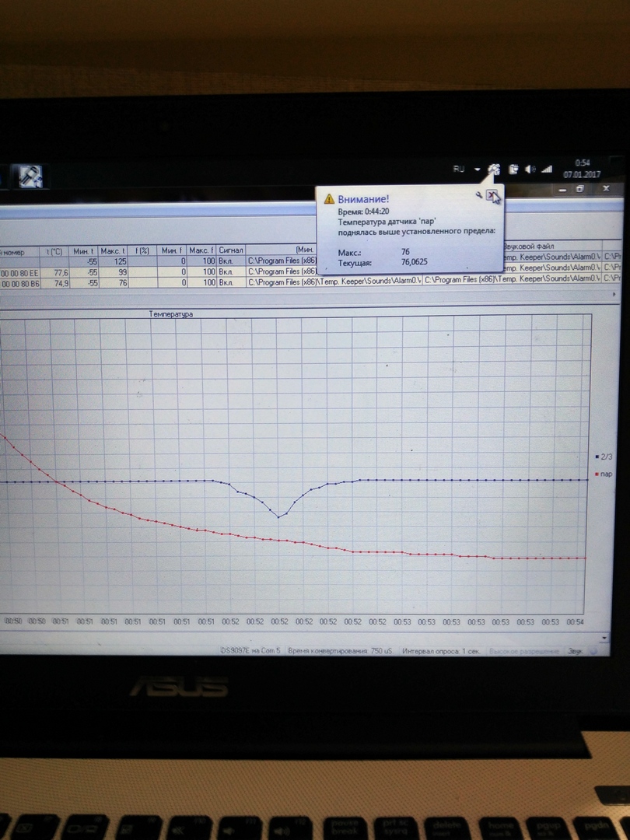
Task: Click the tray icon left of the volume icon
Action: click(513, 170)
